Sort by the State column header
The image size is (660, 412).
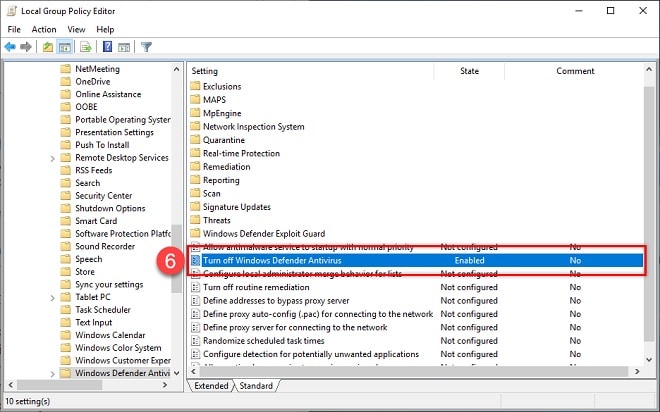[469, 71]
